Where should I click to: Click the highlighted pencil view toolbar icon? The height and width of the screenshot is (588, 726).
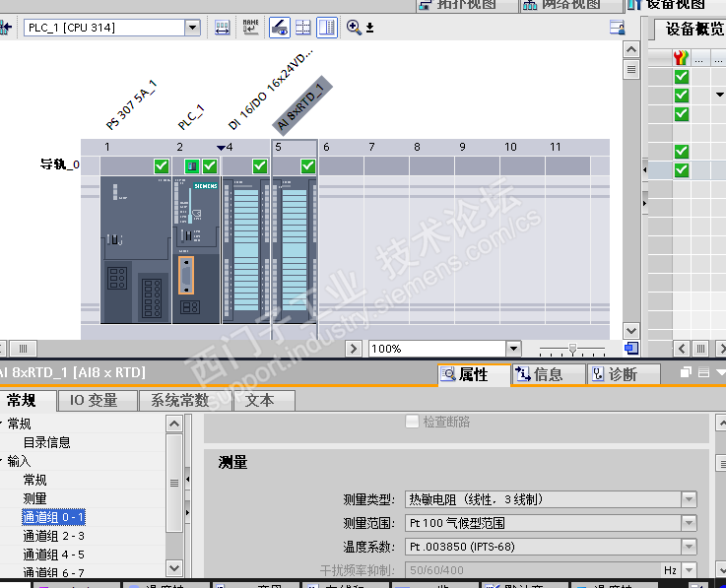[x=280, y=28]
